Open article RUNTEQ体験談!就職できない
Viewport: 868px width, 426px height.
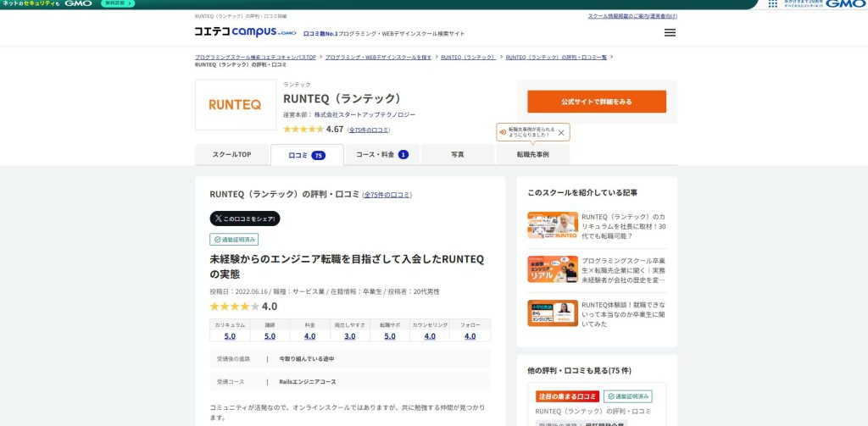(x=624, y=314)
